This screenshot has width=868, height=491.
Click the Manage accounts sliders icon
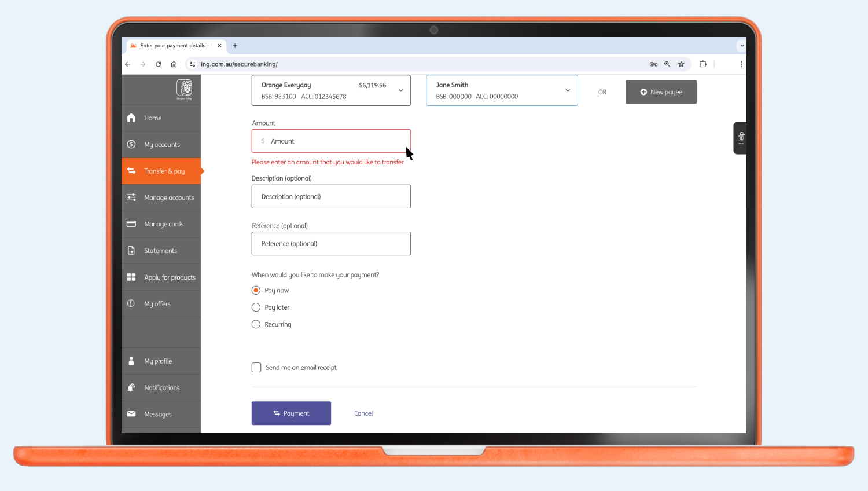131,197
